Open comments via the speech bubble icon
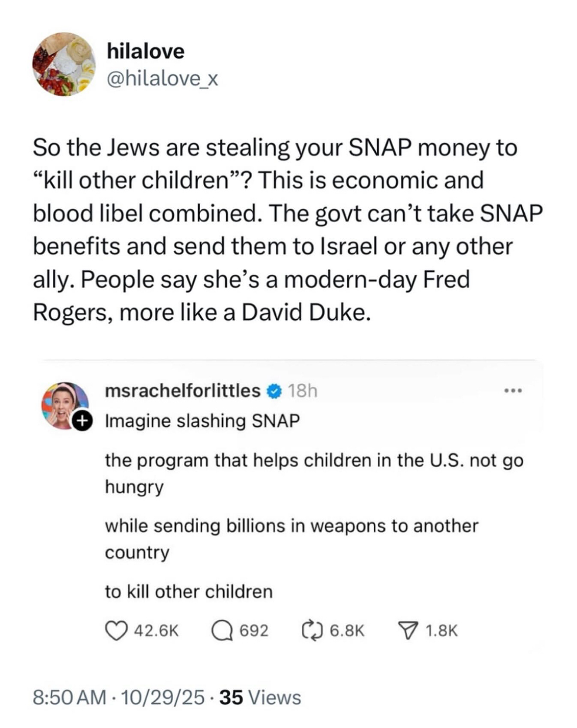Viewport: 577px width, 728px height. (222, 631)
